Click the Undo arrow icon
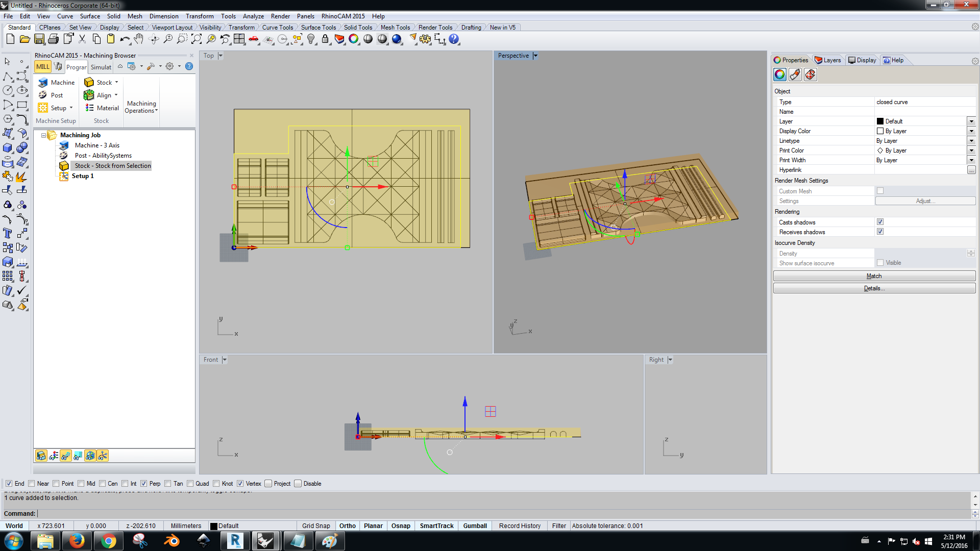 tap(125, 39)
